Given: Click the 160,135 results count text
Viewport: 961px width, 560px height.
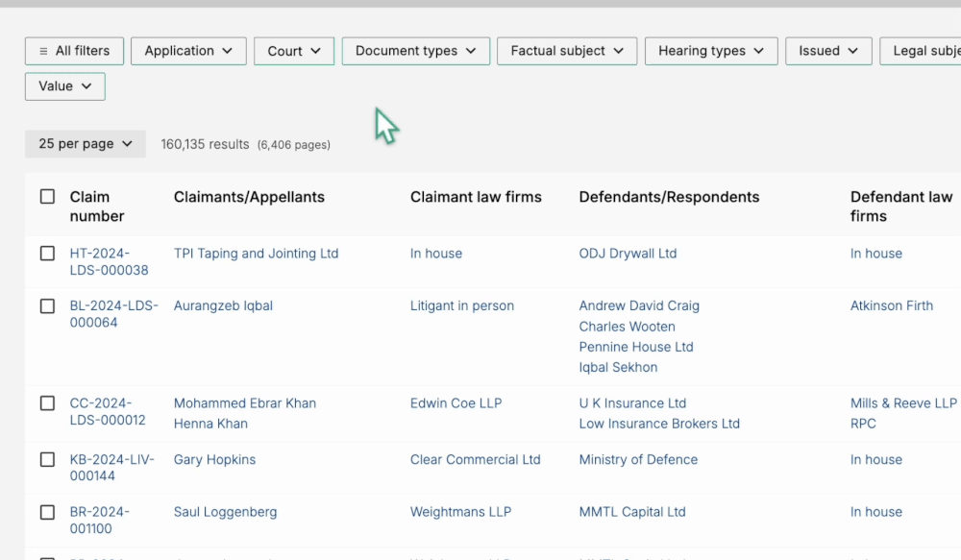Looking at the screenshot, I should pyautogui.click(x=206, y=145).
